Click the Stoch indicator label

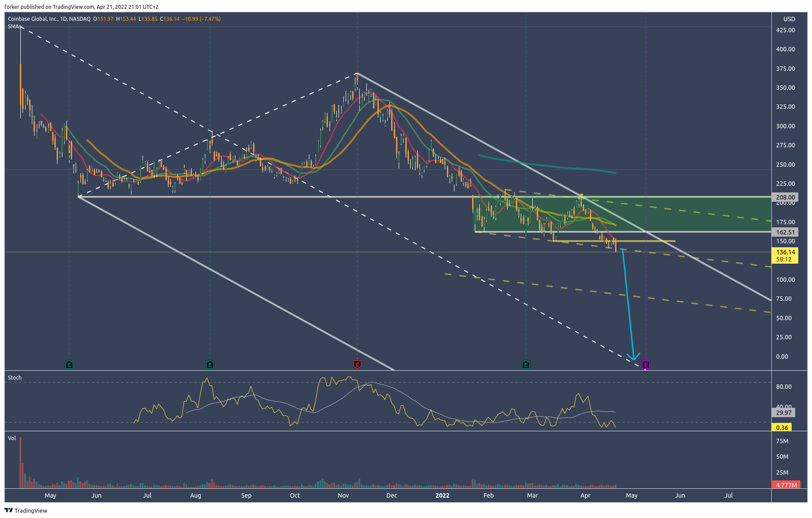15,378
